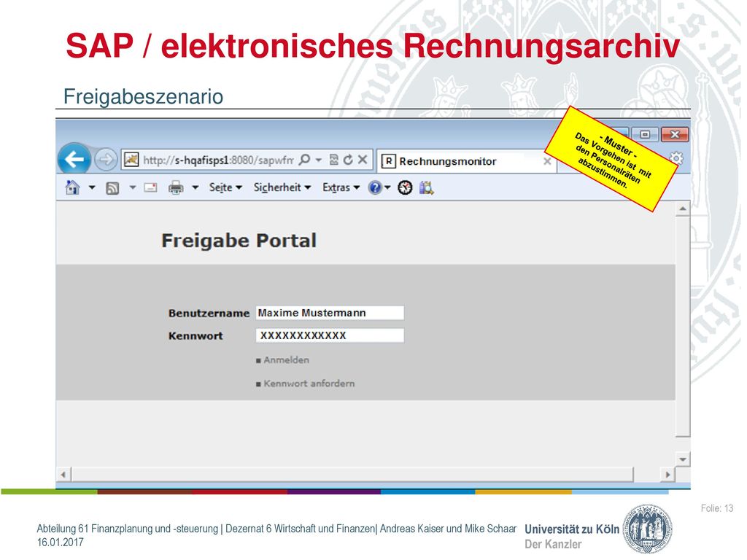Open the address bar dropdown arrow
The width and height of the screenshot is (747, 560).
click(318, 160)
